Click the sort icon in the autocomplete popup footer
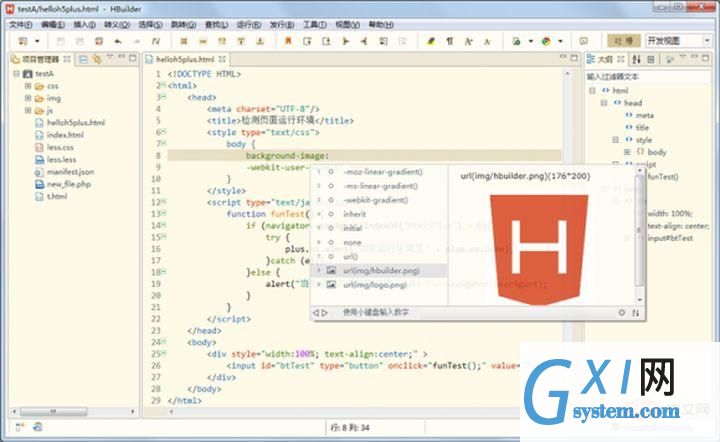This screenshot has height=442, width=720. click(636, 313)
